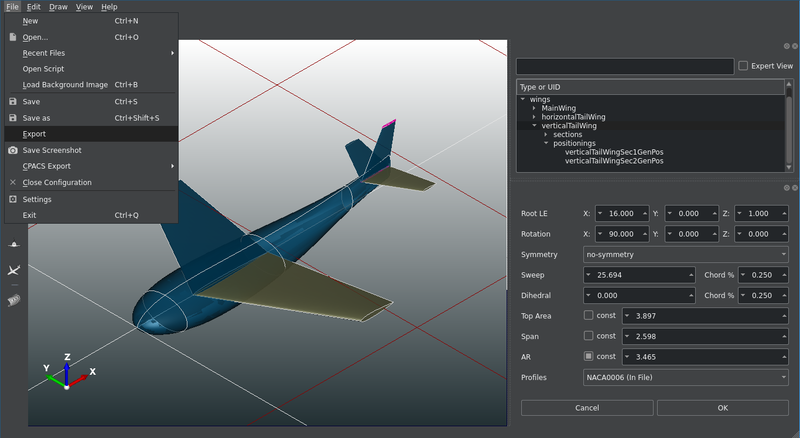This screenshot has width=800, height=438.
Task: Click the Close Configuration X icon
Action: [12, 183]
